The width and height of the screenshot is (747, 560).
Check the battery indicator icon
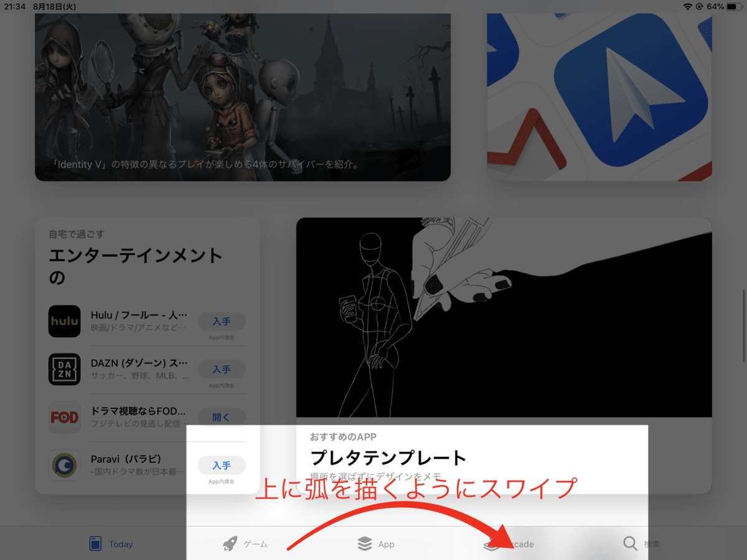pyautogui.click(x=733, y=6)
